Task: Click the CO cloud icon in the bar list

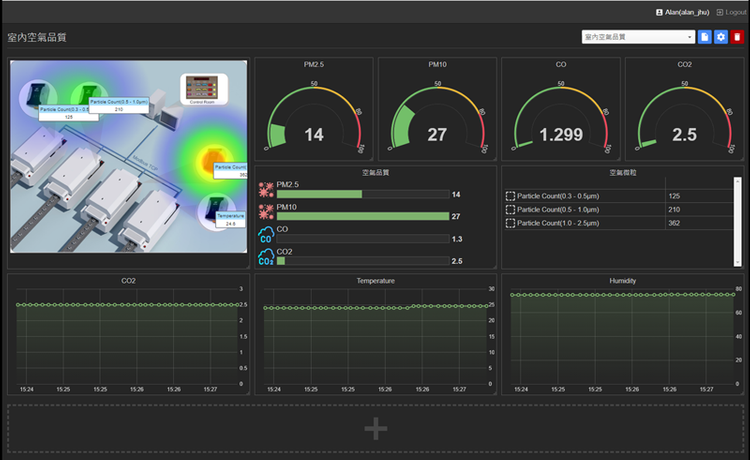Action: coord(265,236)
